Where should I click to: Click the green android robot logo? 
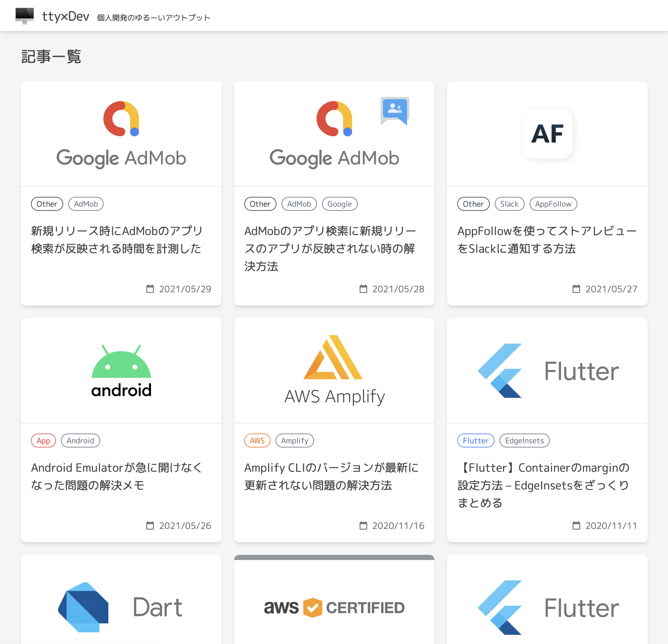pyautogui.click(x=121, y=371)
